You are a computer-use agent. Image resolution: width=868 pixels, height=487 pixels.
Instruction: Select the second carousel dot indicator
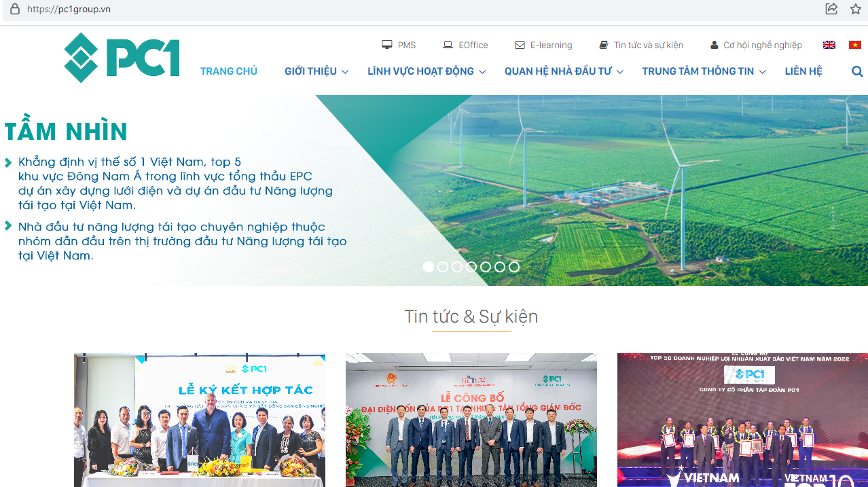(x=442, y=267)
